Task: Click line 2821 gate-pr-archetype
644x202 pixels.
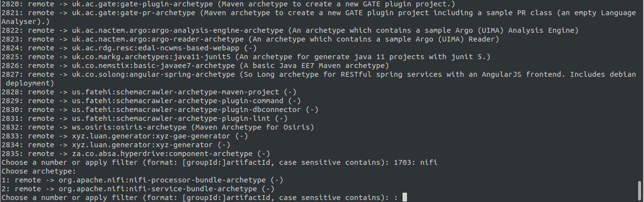Action: click(x=319, y=13)
